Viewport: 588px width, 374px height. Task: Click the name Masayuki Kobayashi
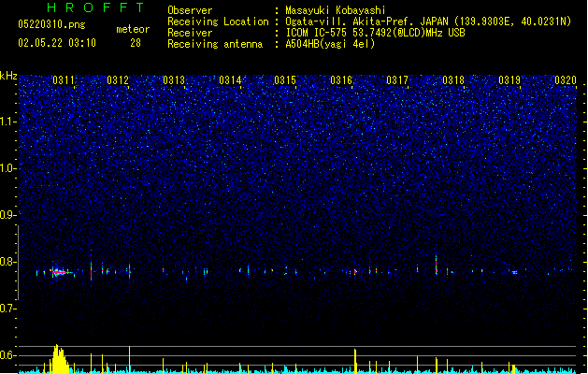coord(336,10)
